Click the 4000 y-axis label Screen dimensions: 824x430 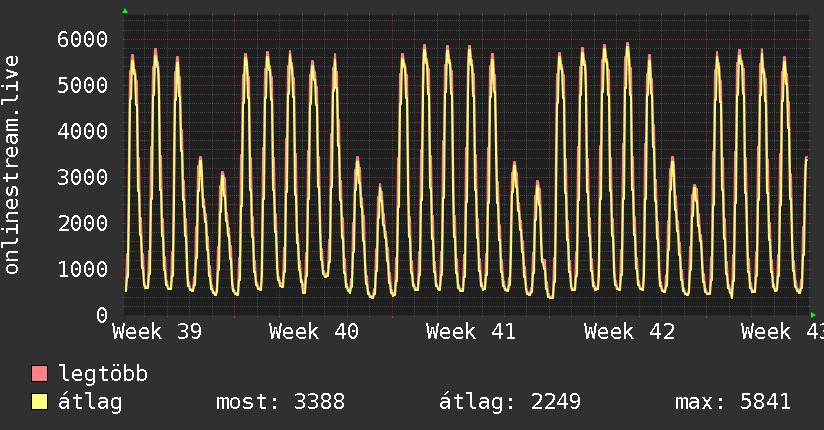pos(83,131)
